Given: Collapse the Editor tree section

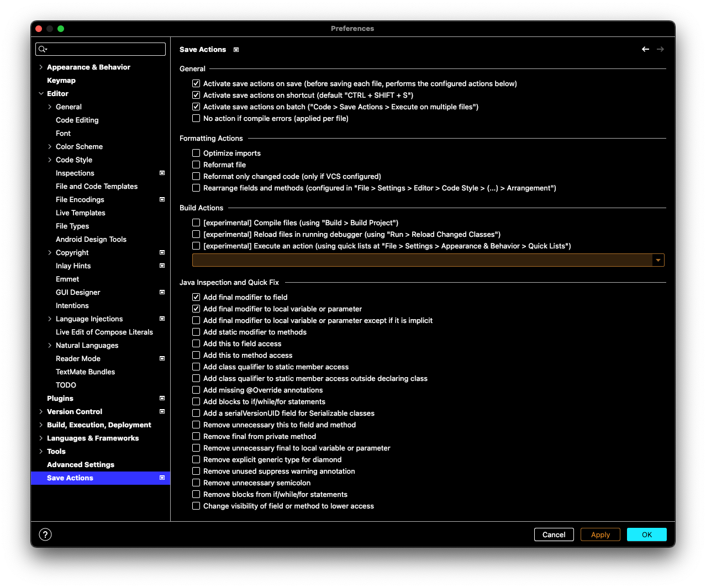Looking at the screenshot, I should [x=41, y=94].
